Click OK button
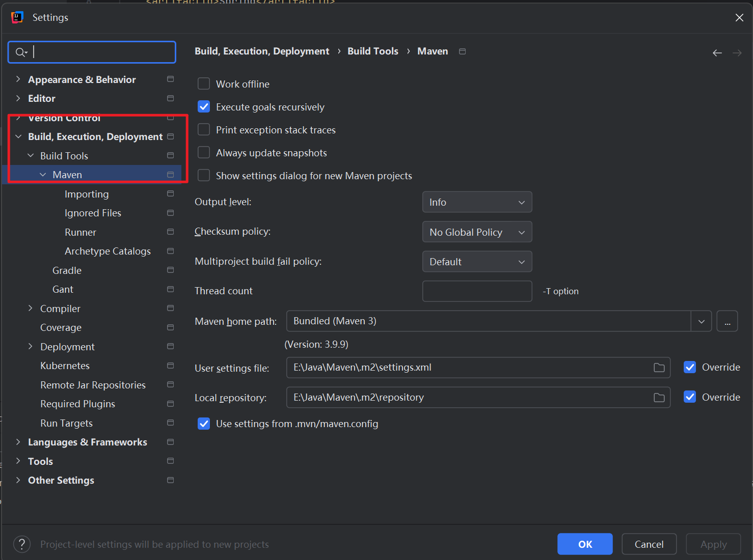The width and height of the screenshot is (753, 560). tap(585, 544)
